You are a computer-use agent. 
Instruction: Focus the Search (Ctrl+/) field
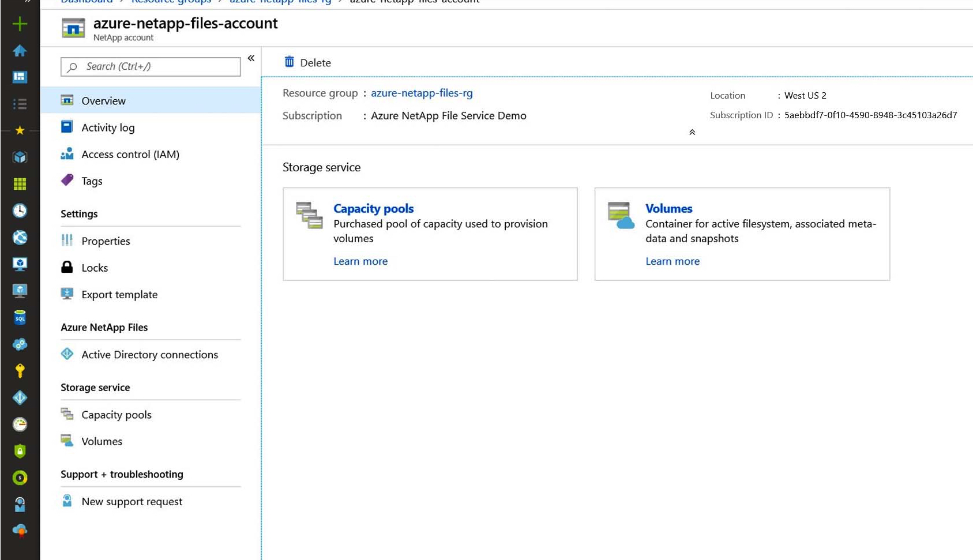pyautogui.click(x=151, y=66)
